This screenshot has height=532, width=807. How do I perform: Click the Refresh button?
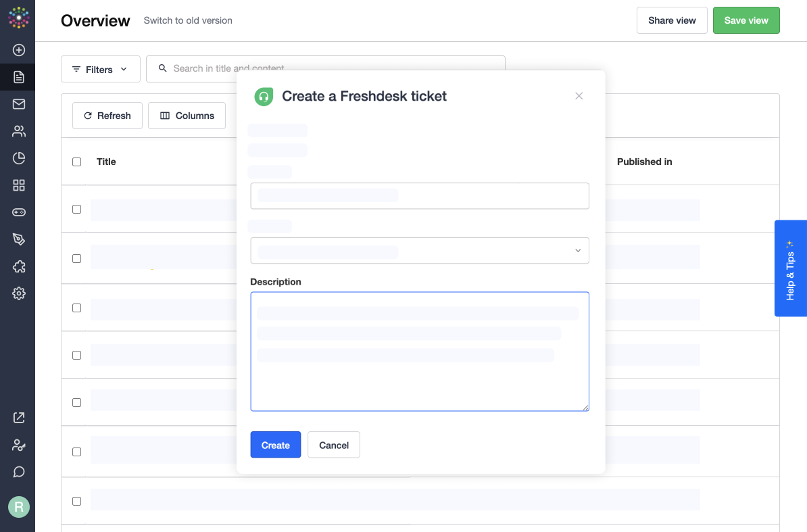(x=107, y=116)
